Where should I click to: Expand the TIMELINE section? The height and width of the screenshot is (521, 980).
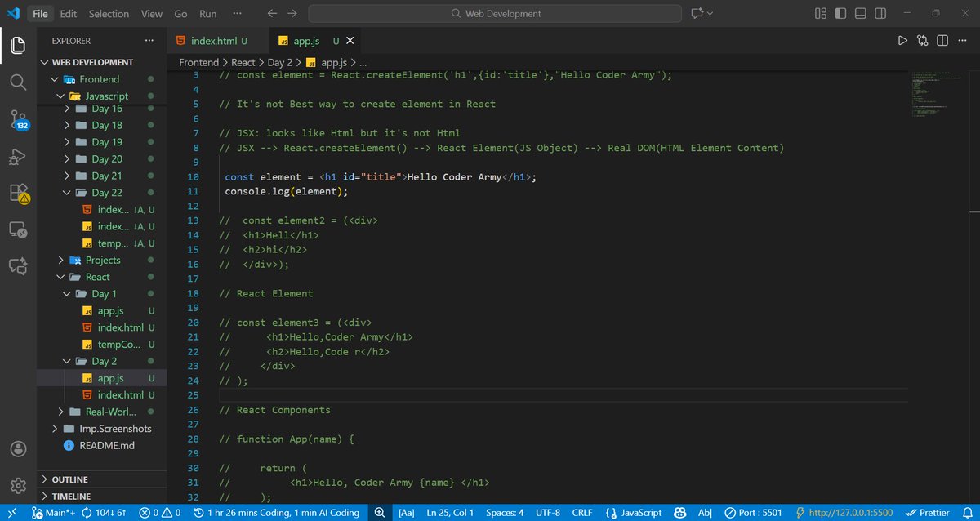pos(69,496)
